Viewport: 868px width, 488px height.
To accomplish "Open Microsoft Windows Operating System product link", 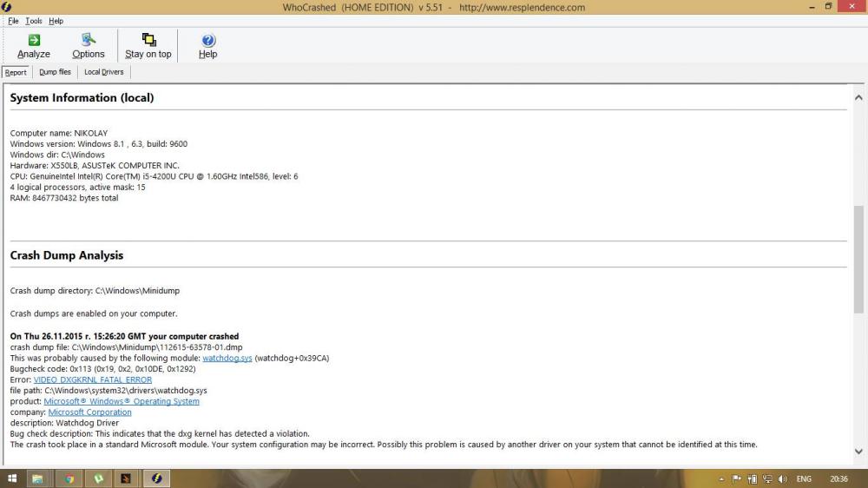I will pyautogui.click(x=122, y=401).
